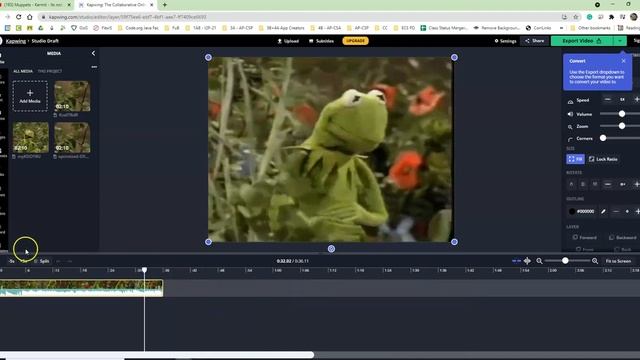640x360 pixels.
Task: Click the first Rotate icon button
Action: (x=571, y=184)
